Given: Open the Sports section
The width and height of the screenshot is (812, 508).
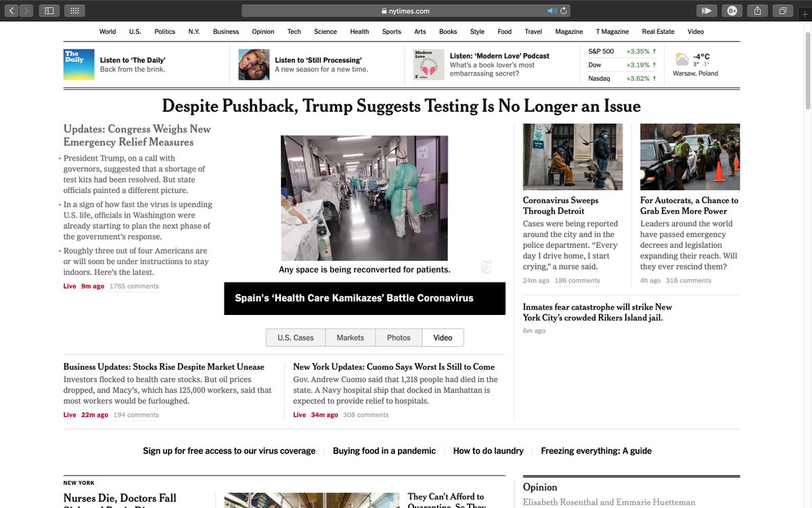Looking at the screenshot, I should click(392, 31).
